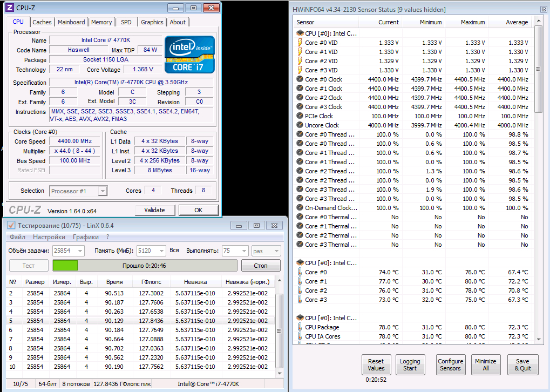Click the Logging Start button in HWiNFO64
550x392 pixels.
point(410,364)
